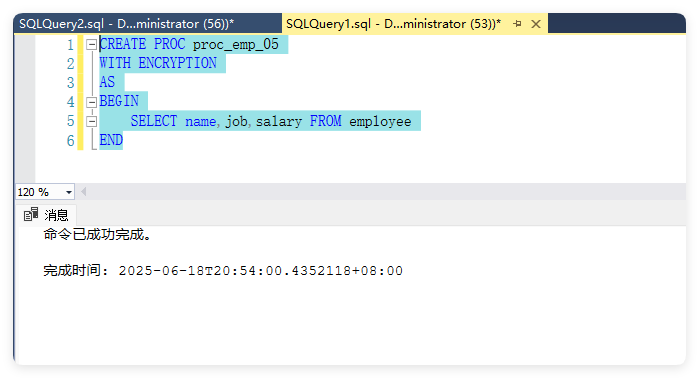
Task: Pin the SQLQuery1.sql tab
Action: [517, 24]
